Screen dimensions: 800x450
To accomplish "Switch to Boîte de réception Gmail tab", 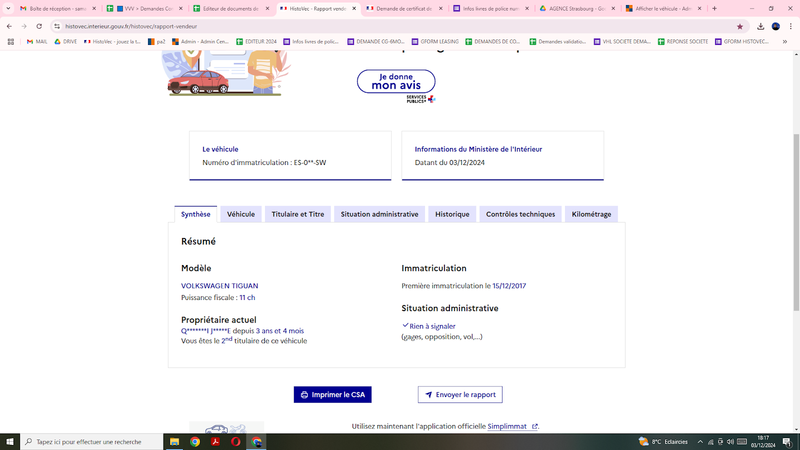I will (x=58, y=9).
